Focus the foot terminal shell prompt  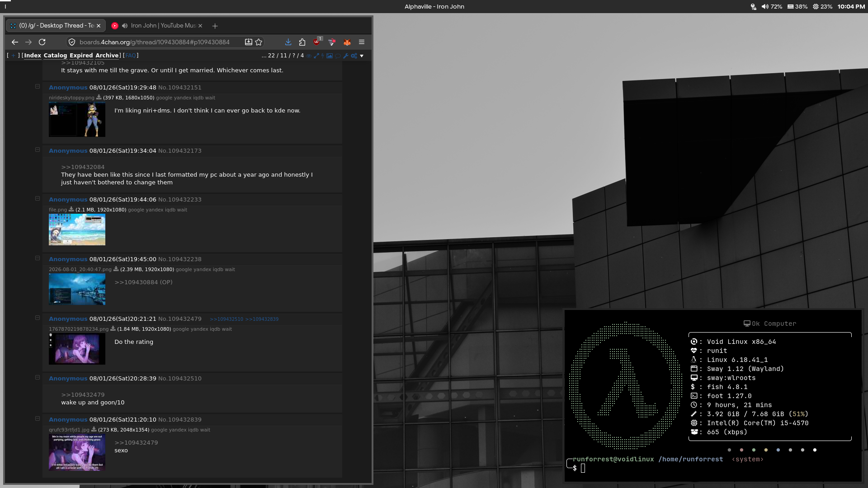pyautogui.click(x=583, y=469)
